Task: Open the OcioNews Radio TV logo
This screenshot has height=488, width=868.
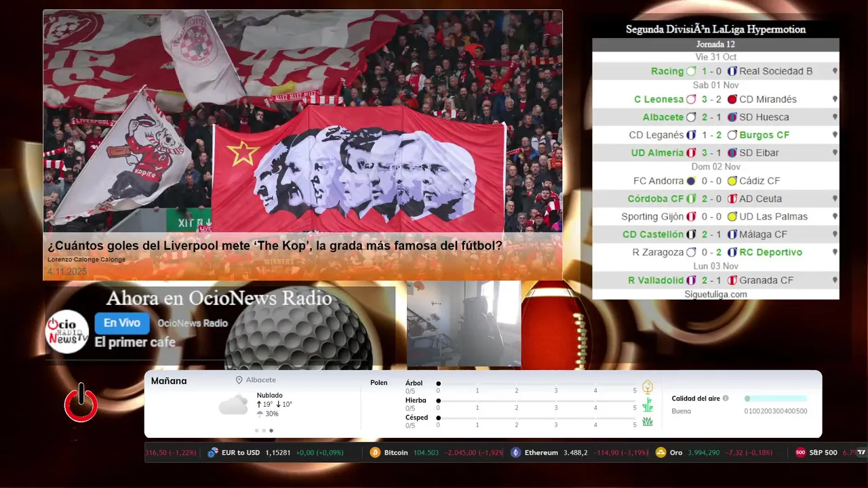Action: tap(67, 331)
